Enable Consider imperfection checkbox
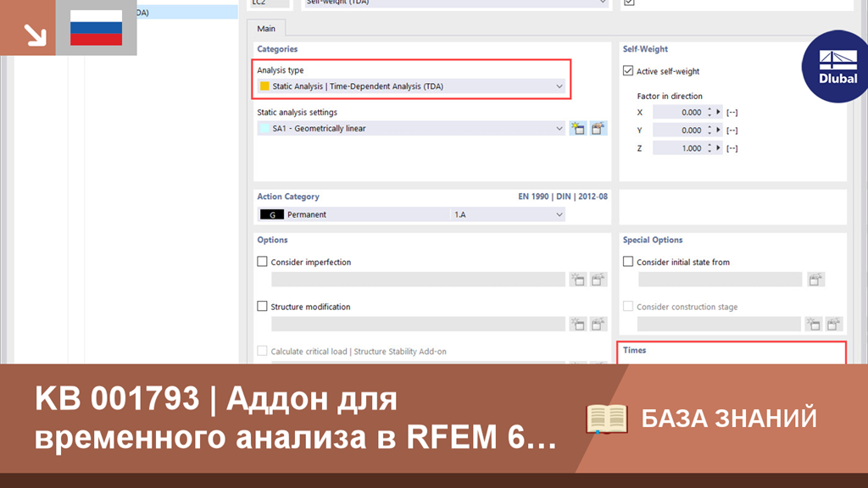Screen dimensions: 868x488 coord(263,262)
